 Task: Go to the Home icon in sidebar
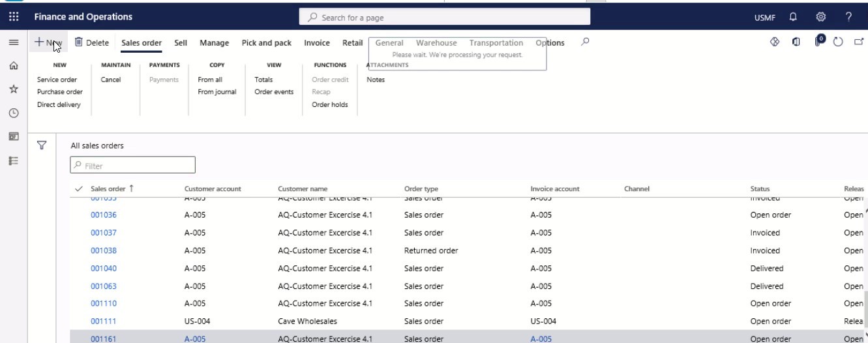tap(14, 66)
